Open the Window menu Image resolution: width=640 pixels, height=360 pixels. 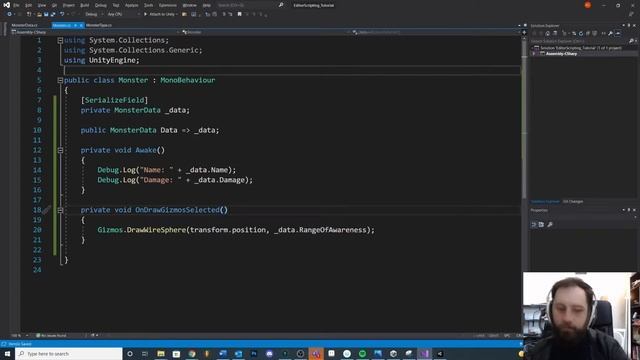(189, 5)
